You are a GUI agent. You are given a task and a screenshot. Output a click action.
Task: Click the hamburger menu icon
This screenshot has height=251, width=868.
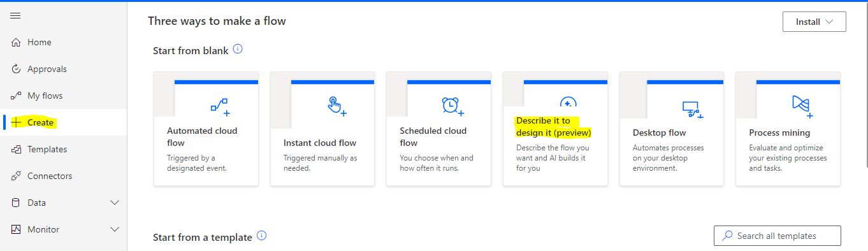[16, 15]
